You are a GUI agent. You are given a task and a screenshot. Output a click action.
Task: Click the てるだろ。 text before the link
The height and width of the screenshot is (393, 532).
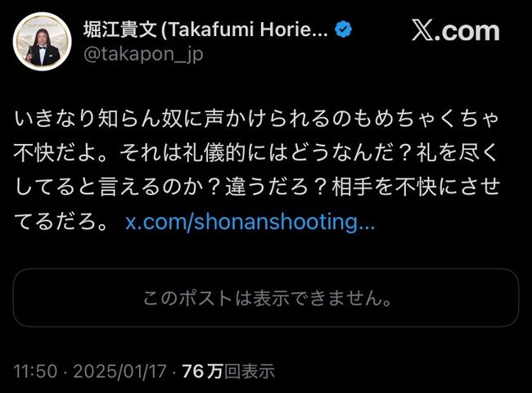pyautogui.click(x=61, y=222)
